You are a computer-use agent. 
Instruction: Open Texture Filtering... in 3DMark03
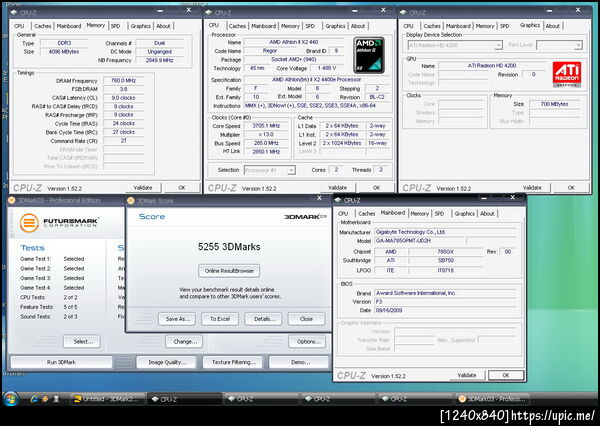click(x=233, y=362)
